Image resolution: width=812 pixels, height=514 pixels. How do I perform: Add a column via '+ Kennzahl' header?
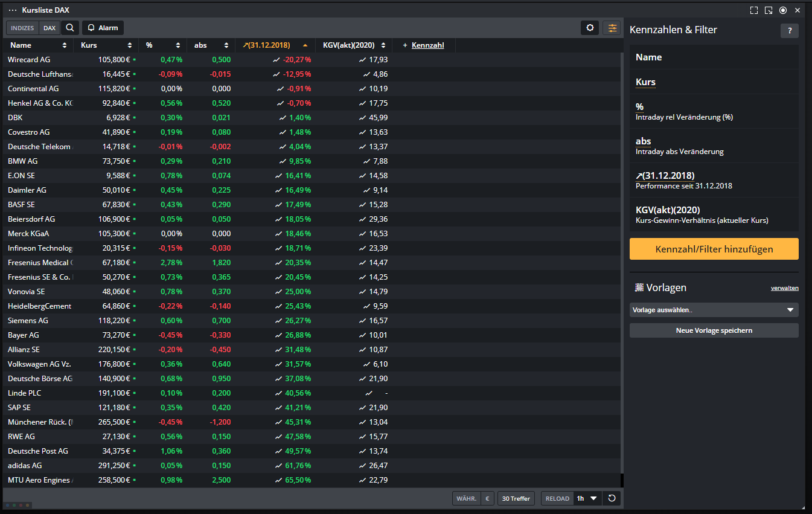coord(423,45)
